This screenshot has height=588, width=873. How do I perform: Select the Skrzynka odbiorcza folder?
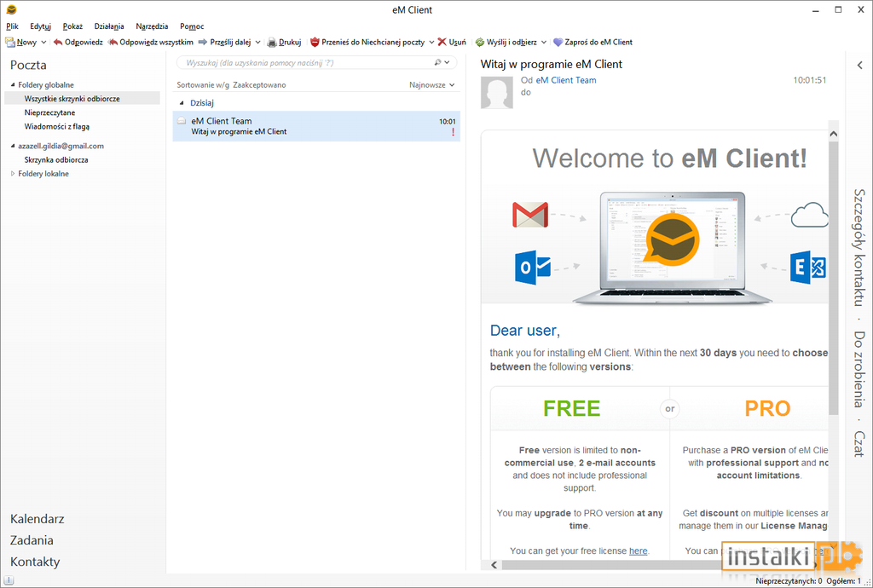tap(56, 159)
